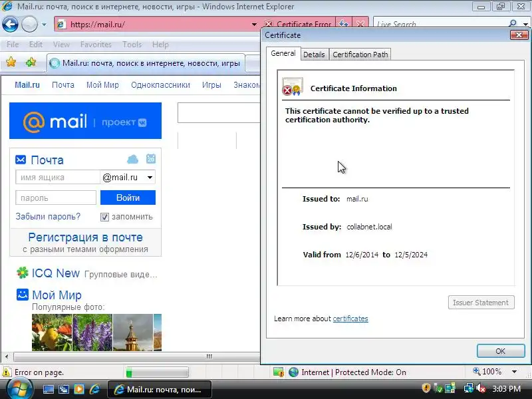Switch to the Certification Path tab

360,55
